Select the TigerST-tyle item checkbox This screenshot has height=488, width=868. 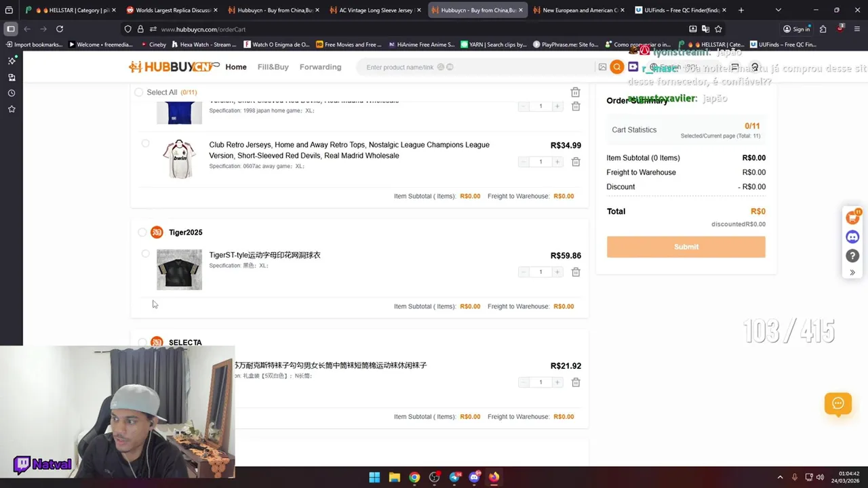tap(145, 254)
